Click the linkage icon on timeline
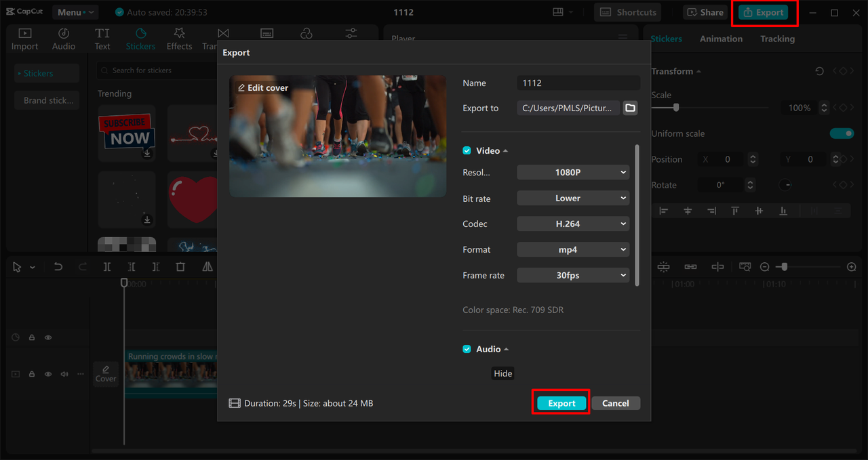868x460 pixels. coord(690,267)
